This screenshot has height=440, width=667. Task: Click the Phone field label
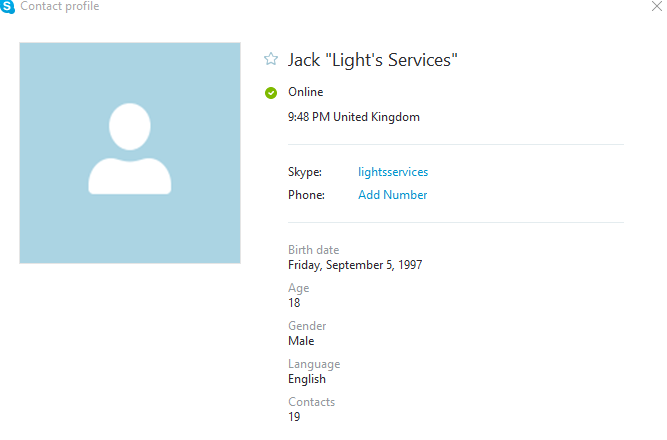tap(306, 195)
